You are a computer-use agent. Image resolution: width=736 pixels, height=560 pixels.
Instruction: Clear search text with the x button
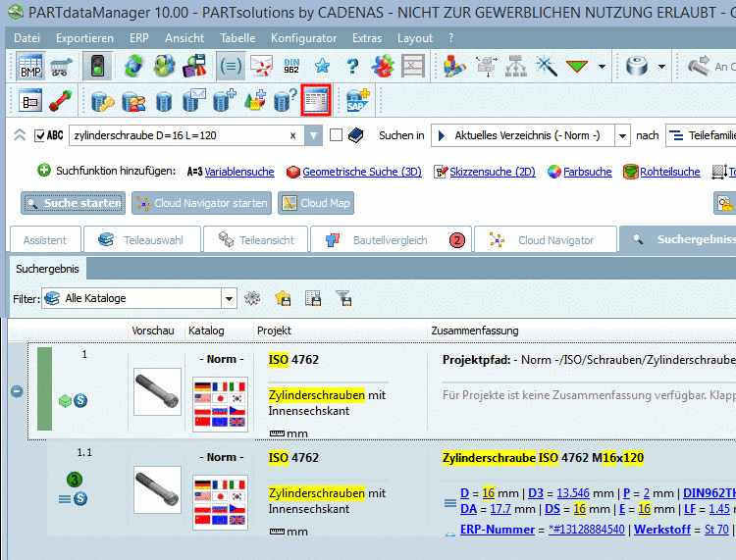[292, 135]
